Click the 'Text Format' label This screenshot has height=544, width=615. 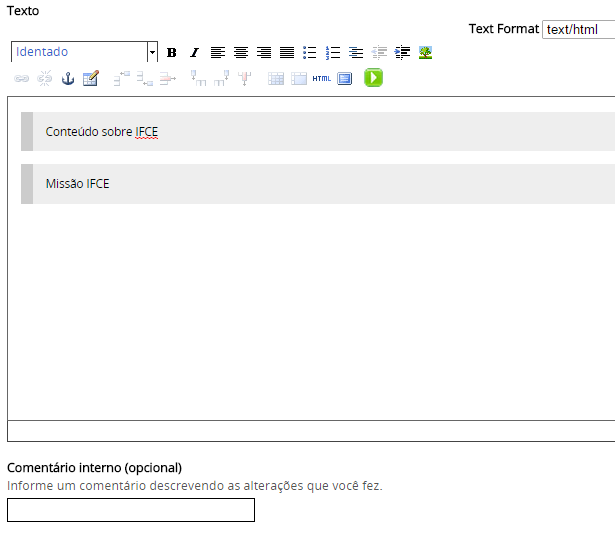click(504, 29)
